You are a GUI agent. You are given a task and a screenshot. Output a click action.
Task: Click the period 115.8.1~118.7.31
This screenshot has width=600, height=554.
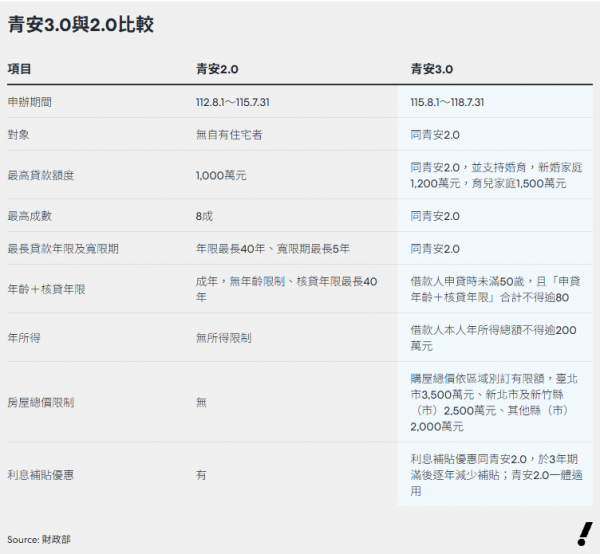pyautogui.click(x=447, y=102)
